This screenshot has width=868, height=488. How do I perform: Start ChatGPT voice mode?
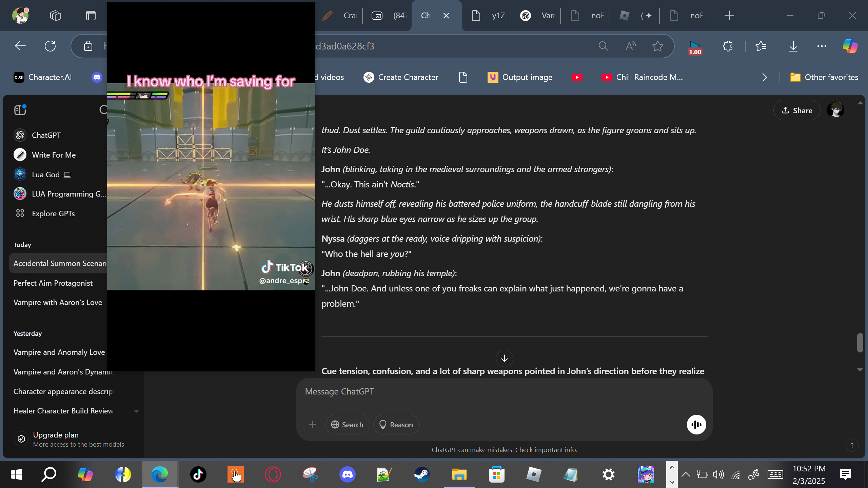[x=696, y=425]
